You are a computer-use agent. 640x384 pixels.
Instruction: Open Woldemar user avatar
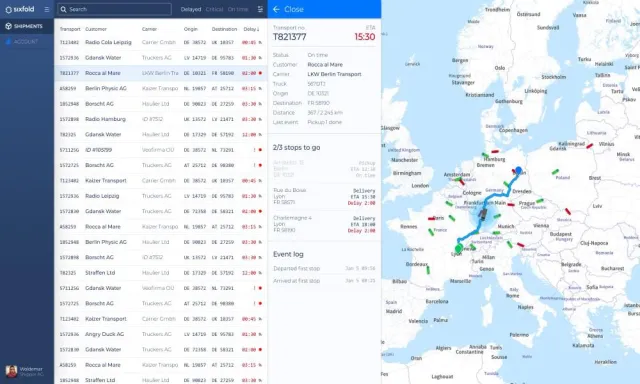(11, 371)
